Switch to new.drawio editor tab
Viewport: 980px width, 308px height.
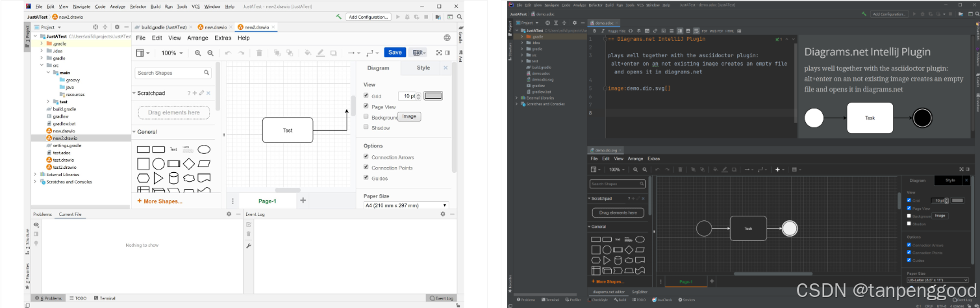214,27
